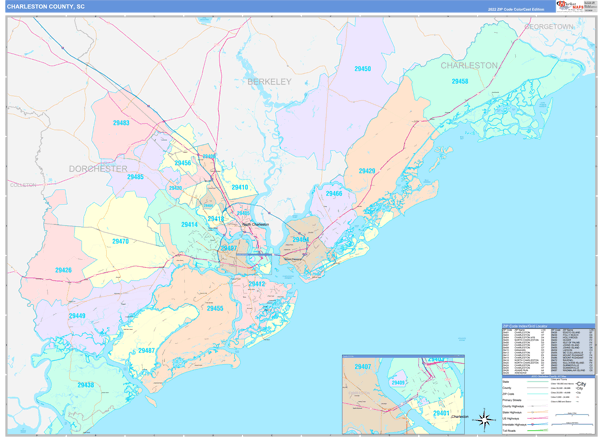Screen dimensions: 600x442
Task: Click the yellow 29487 ZIP area
Action: [146, 350]
